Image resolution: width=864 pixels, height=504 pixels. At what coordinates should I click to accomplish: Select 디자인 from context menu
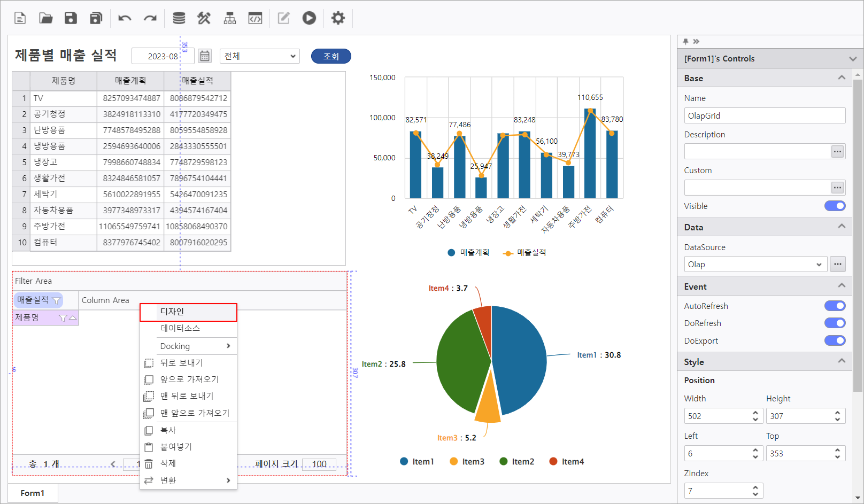(x=188, y=312)
